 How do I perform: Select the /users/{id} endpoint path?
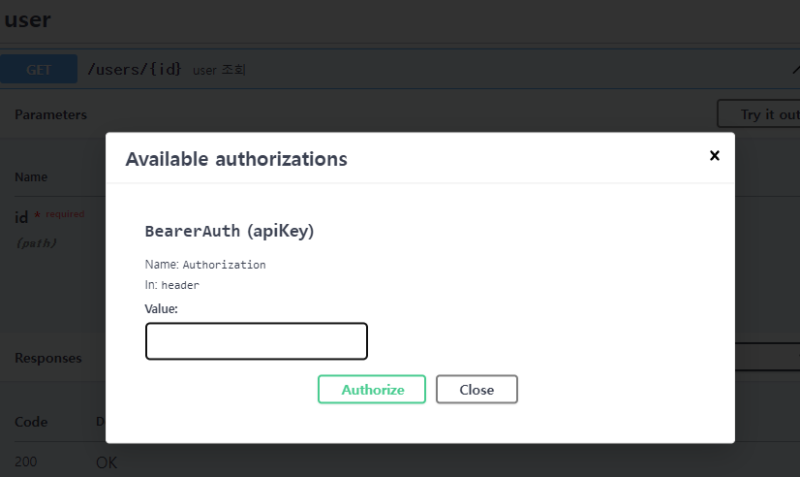point(135,70)
